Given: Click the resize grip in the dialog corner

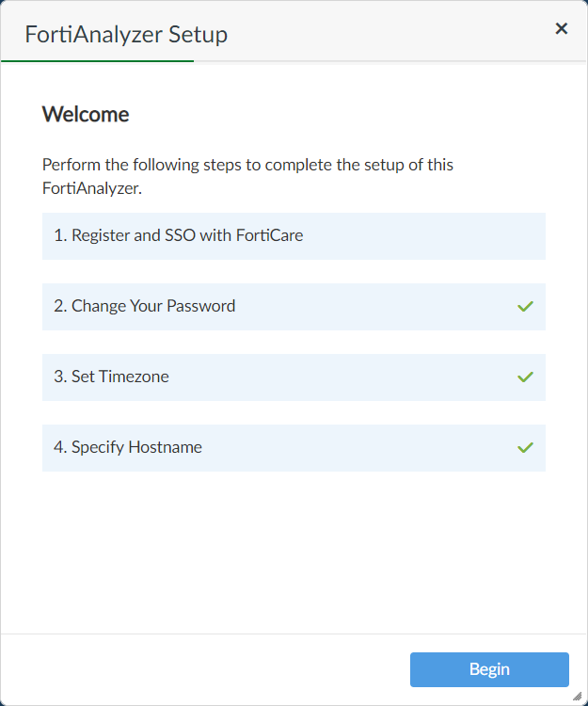Looking at the screenshot, I should pos(579,697).
